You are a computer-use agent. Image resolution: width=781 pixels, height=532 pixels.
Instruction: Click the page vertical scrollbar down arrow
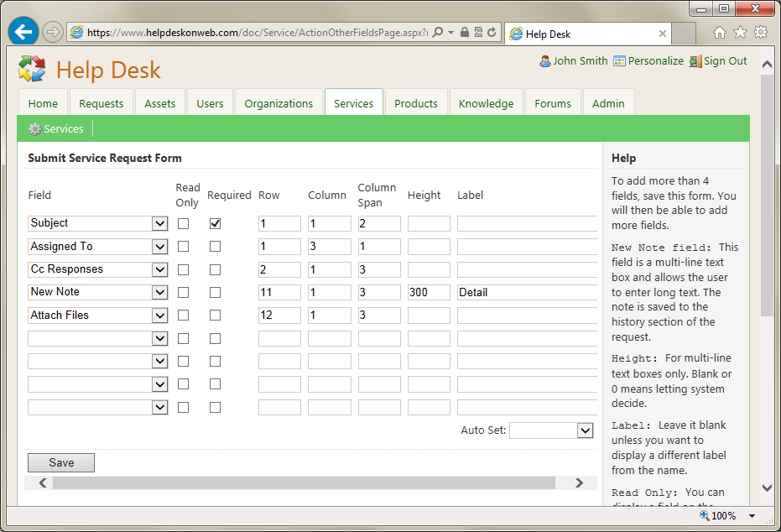coord(767,488)
